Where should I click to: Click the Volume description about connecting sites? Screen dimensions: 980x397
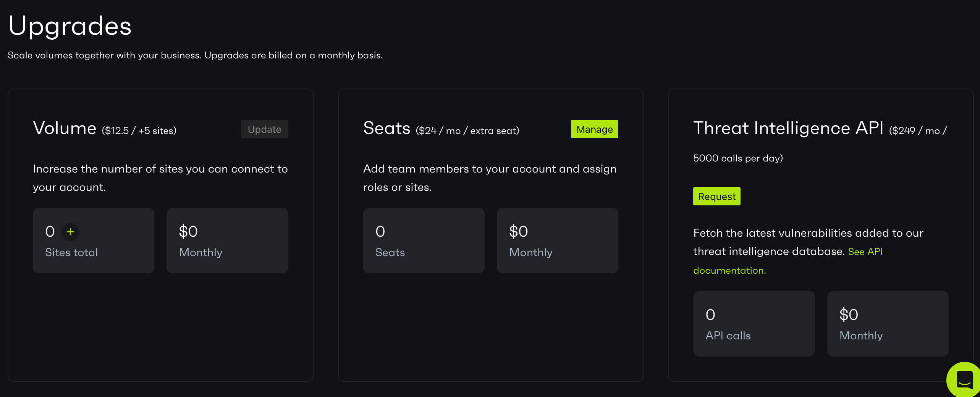pyautogui.click(x=160, y=178)
